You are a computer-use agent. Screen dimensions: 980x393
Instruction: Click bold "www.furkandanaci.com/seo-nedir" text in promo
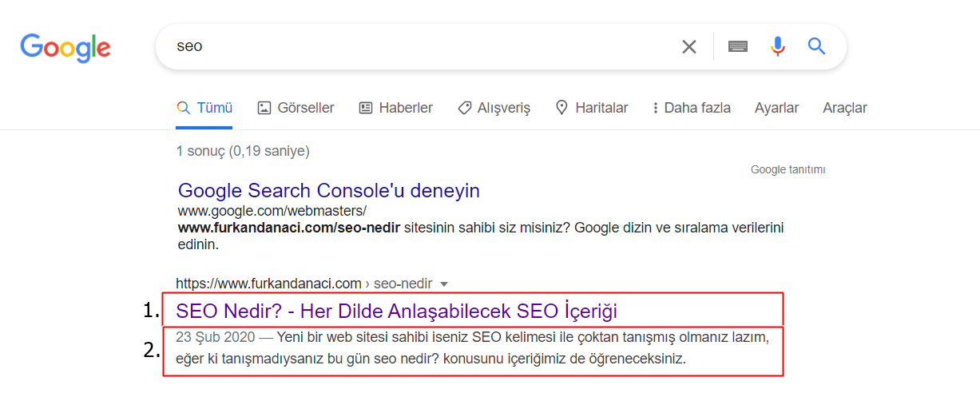[x=289, y=228]
